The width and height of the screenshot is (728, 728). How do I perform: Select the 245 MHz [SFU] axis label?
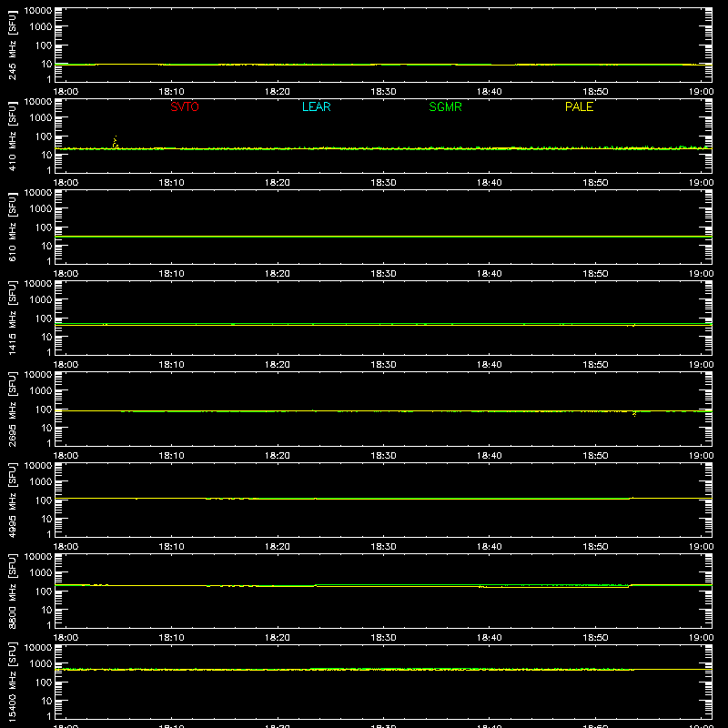coord(12,45)
